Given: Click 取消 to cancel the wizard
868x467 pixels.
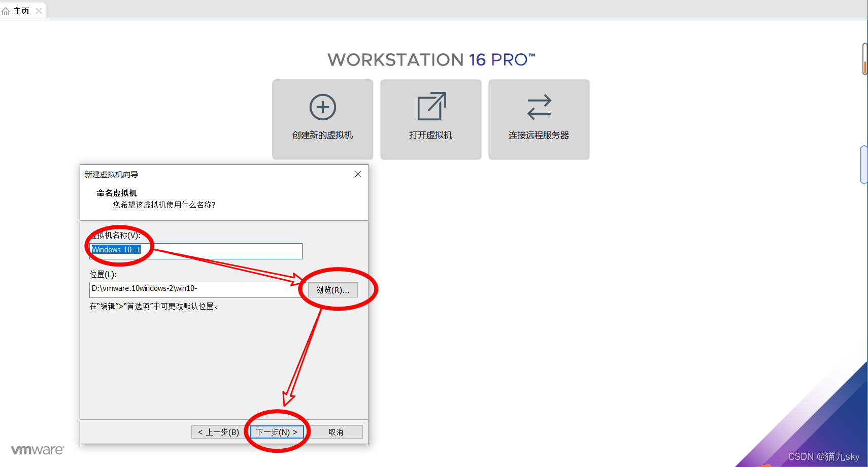Looking at the screenshot, I should [336, 432].
